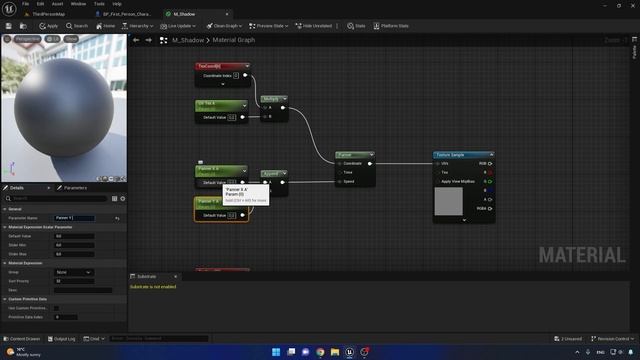The height and width of the screenshot is (360, 640).
Task: Open the Edit menu
Action: coord(40,4)
